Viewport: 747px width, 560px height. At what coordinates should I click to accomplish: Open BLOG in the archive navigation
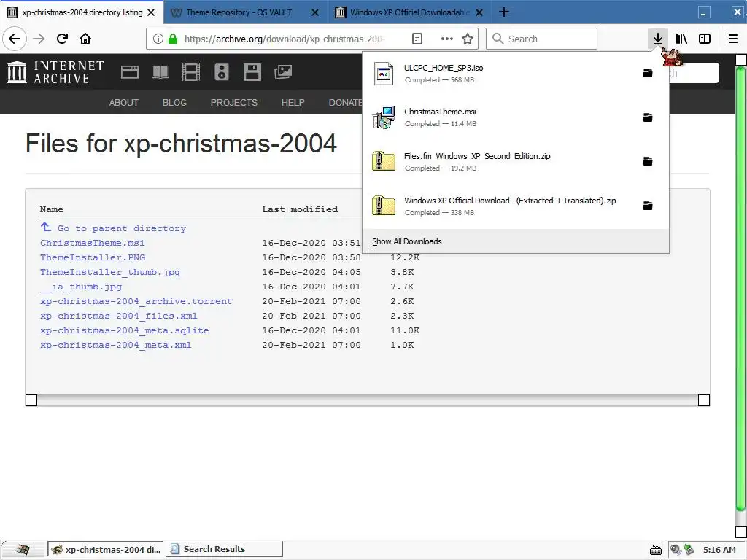point(174,102)
